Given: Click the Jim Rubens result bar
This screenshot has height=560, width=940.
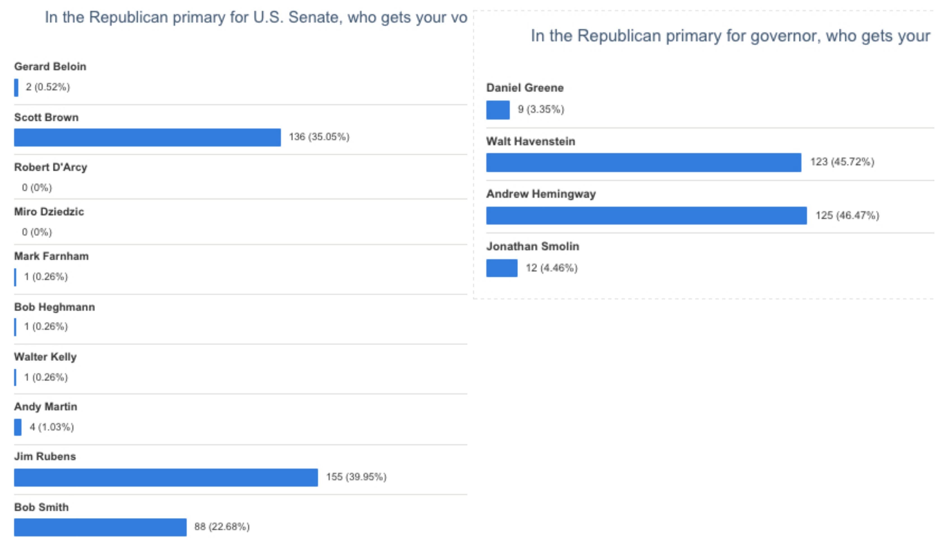Looking at the screenshot, I should [166, 478].
